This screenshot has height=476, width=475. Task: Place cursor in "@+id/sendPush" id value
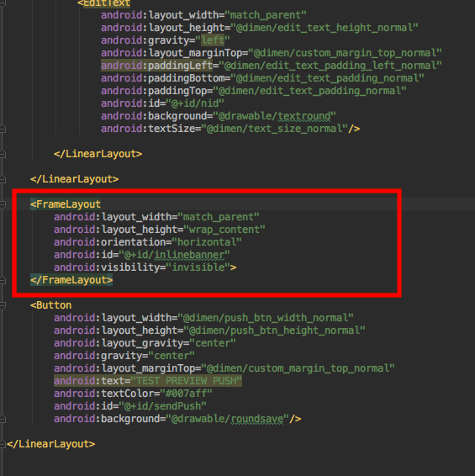tap(163, 406)
